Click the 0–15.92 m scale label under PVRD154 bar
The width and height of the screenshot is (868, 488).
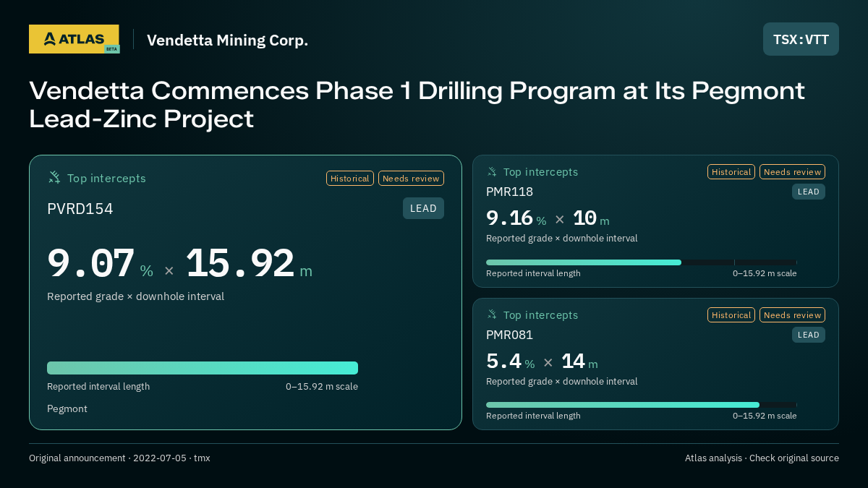[322, 387]
